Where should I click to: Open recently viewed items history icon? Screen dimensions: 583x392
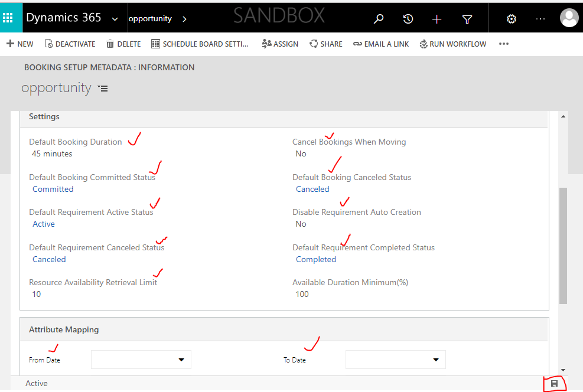(408, 19)
